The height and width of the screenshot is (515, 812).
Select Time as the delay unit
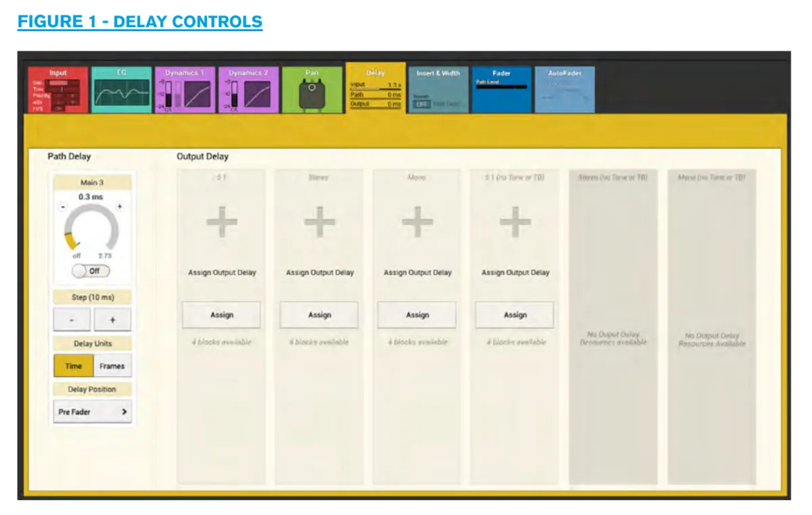(x=73, y=366)
